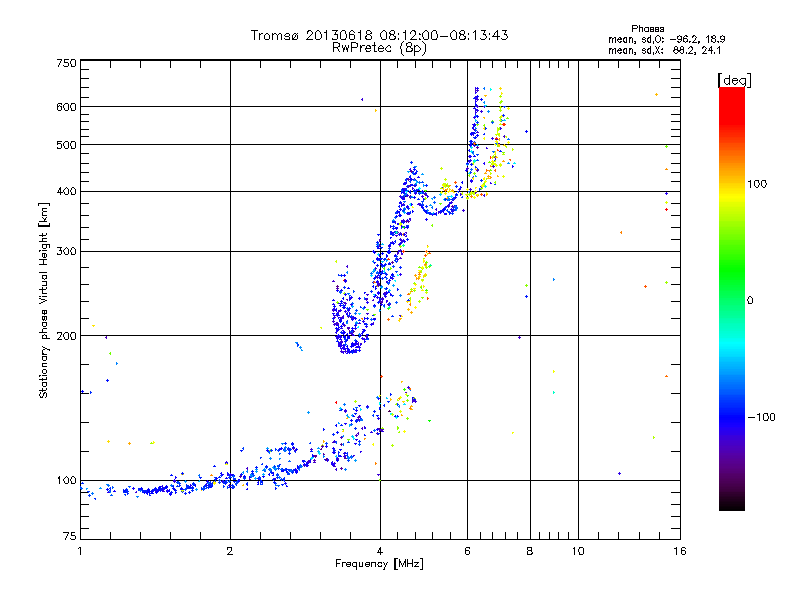Click the phase colorbar gradient
This screenshot has height=600, width=800.
click(x=732, y=299)
